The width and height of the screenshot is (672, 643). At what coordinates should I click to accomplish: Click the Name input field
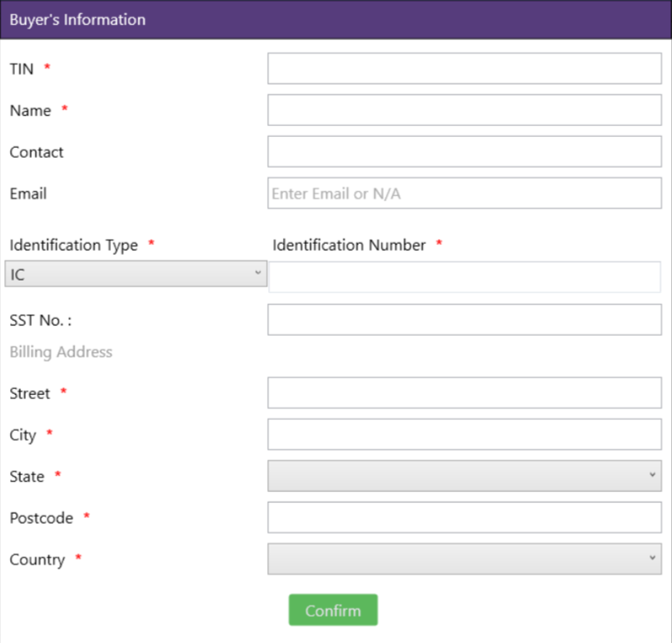pyautogui.click(x=464, y=109)
